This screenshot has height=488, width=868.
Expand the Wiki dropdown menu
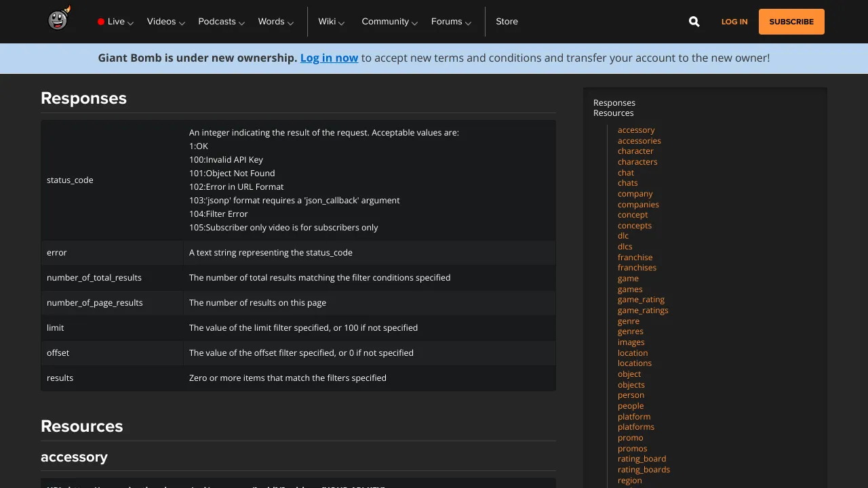(332, 22)
